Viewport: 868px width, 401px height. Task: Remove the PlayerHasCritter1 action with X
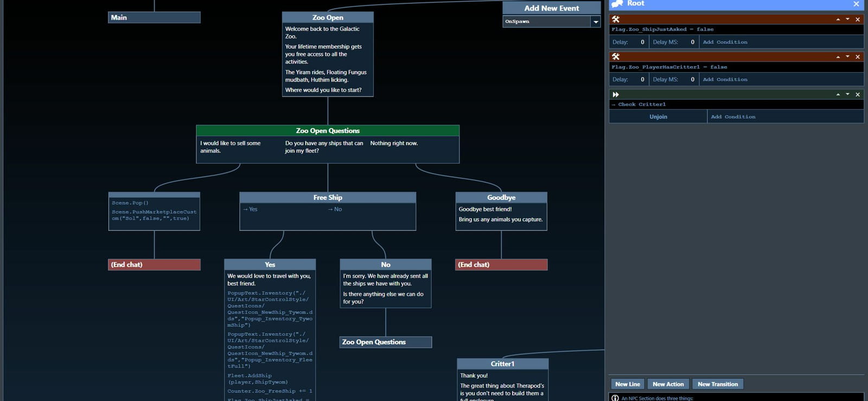tap(858, 56)
